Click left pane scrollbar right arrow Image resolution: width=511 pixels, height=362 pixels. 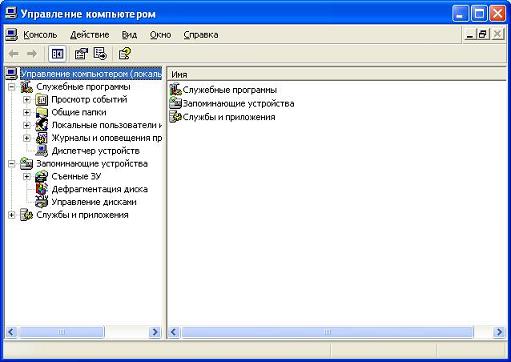[x=155, y=332]
